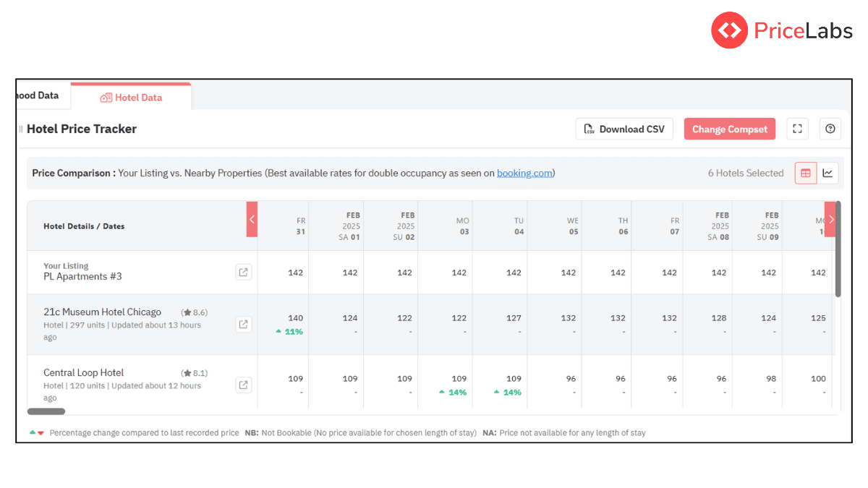Screen dimensions: 868x488
Task: Switch to the line chart view toggle
Action: click(x=827, y=173)
